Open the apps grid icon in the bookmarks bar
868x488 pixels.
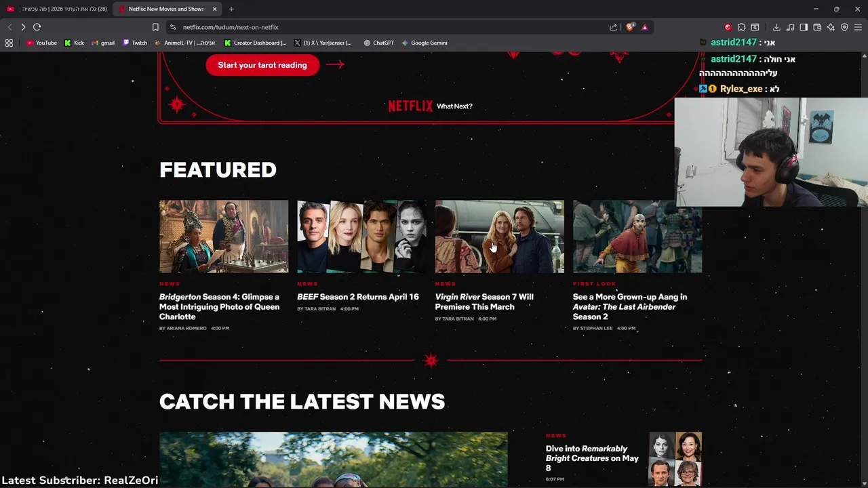(9, 43)
